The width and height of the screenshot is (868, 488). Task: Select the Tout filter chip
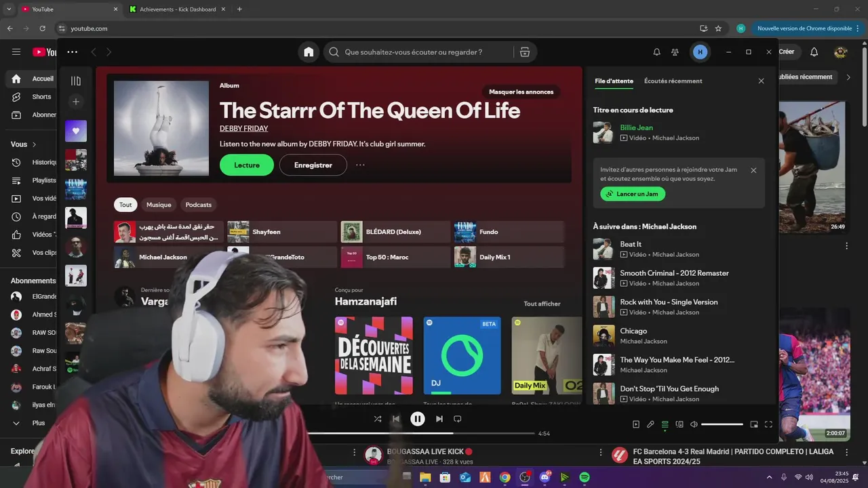125,205
